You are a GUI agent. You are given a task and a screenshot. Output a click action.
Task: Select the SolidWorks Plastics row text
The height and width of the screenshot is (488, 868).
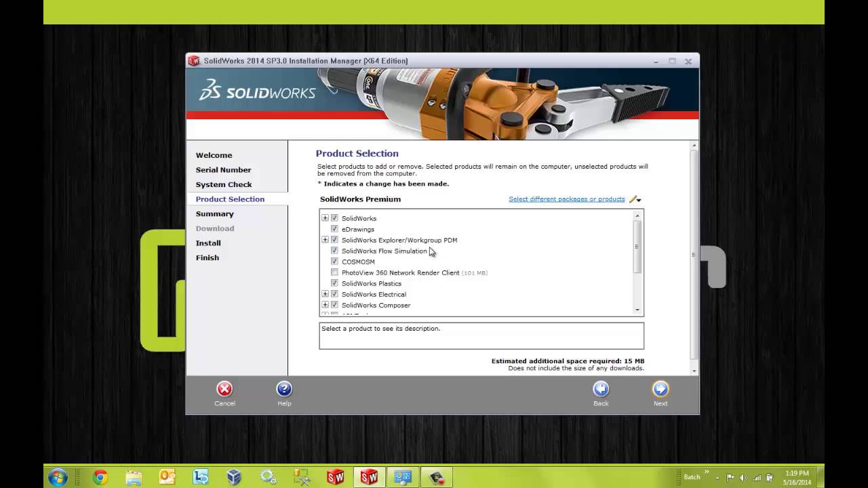[372, 283]
